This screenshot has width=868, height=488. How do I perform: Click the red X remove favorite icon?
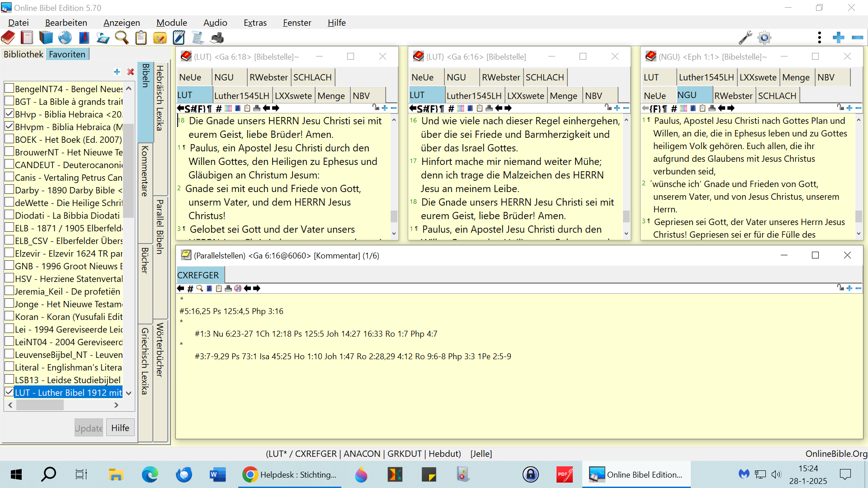point(130,72)
